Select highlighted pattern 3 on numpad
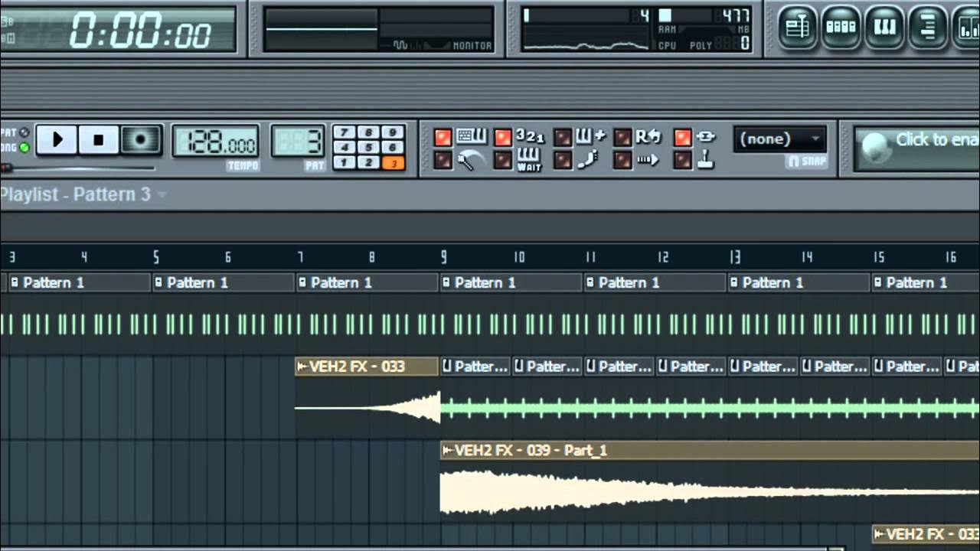The height and width of the screenshot is (551, 980). (393, 162)
